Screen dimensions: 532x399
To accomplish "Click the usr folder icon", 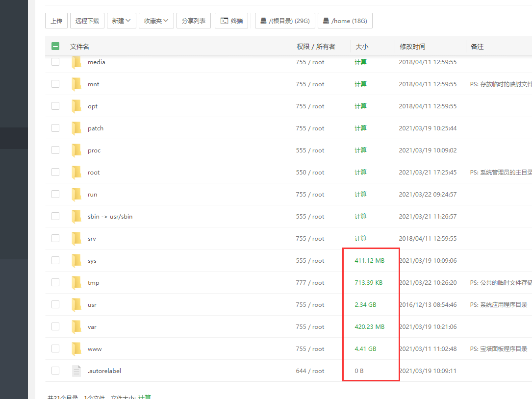I will coord(76,304).
